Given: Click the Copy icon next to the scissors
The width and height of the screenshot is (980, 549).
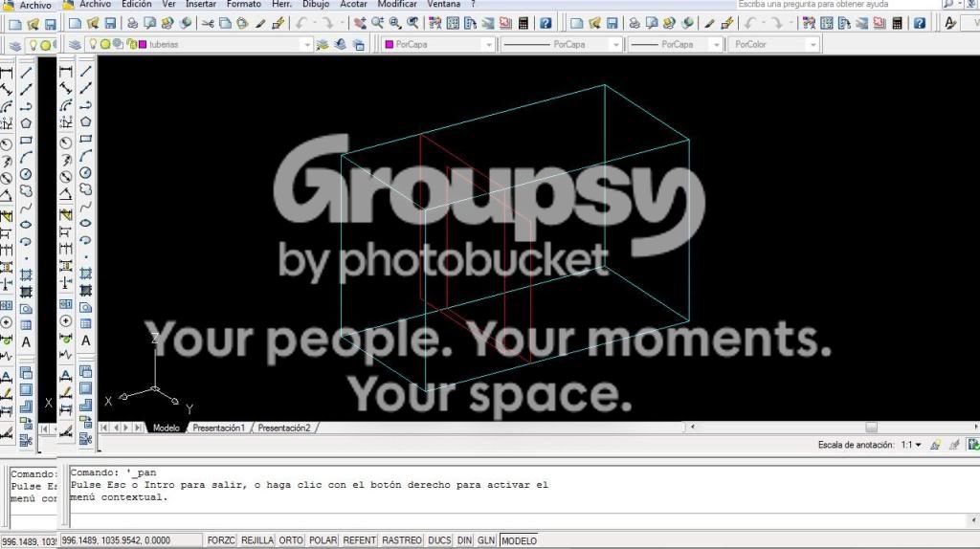Looking at the screenshot, I should 225,24.
